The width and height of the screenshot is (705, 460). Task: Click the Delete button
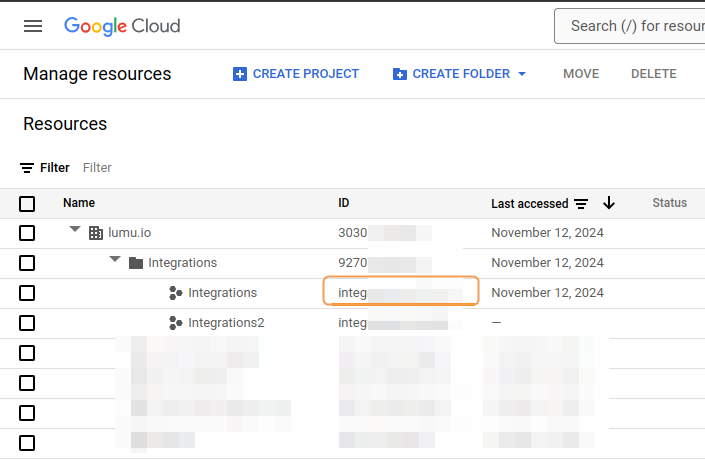653,74
